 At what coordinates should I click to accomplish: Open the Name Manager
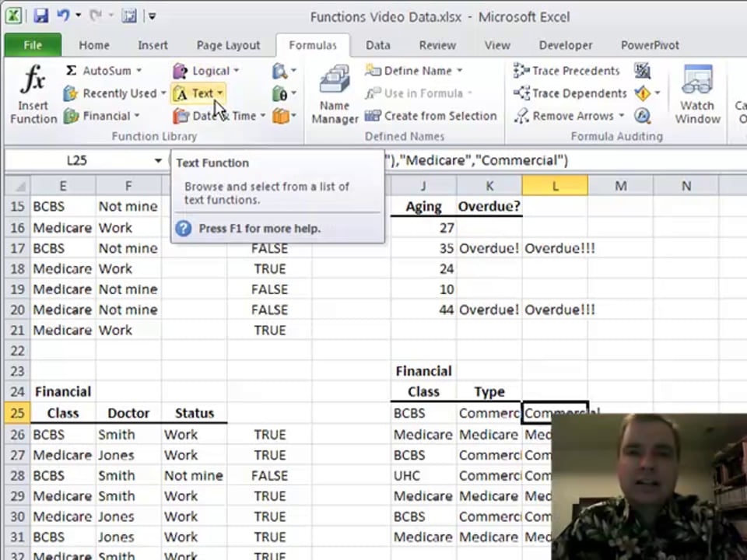[335, 94]
